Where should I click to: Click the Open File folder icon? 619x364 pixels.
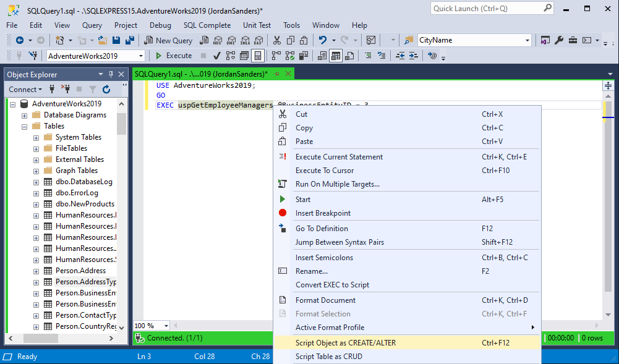pyautogui.click(x=103, y=40)
